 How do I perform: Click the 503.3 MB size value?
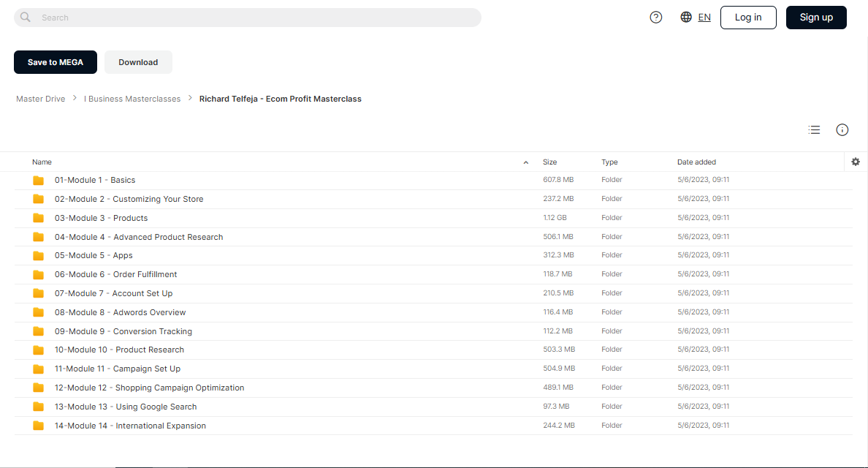point(558,349)
